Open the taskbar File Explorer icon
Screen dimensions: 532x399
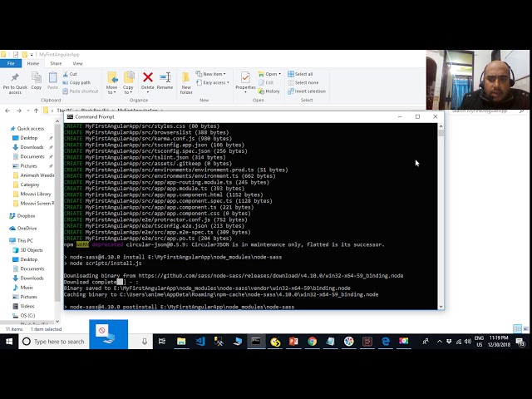coord(181,342)
